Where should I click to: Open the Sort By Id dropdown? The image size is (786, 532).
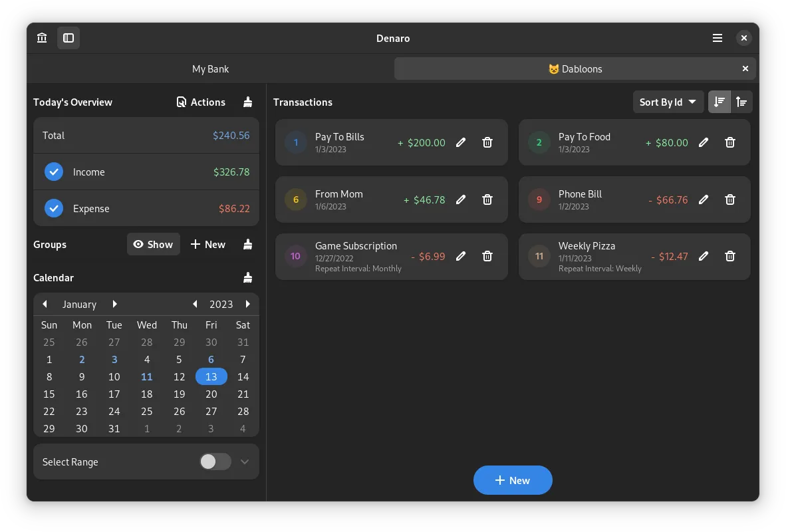click(x=668, y=102)
